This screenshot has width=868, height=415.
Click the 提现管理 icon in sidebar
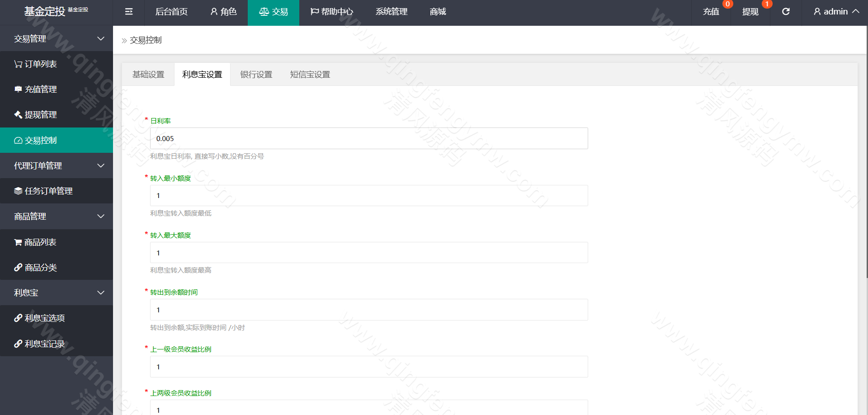point(17,114)
